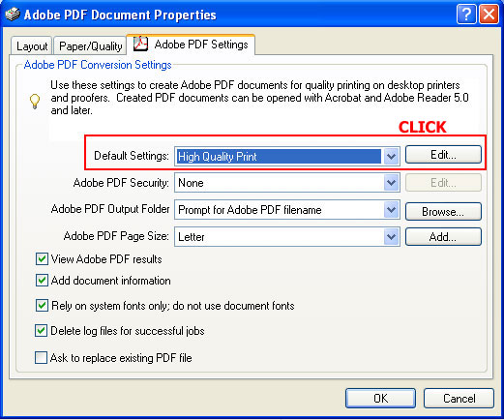This screenshot has height=420, width=504.
Task: Click the Adobe PDF Page Size label
Action: (x=116, y=236)
